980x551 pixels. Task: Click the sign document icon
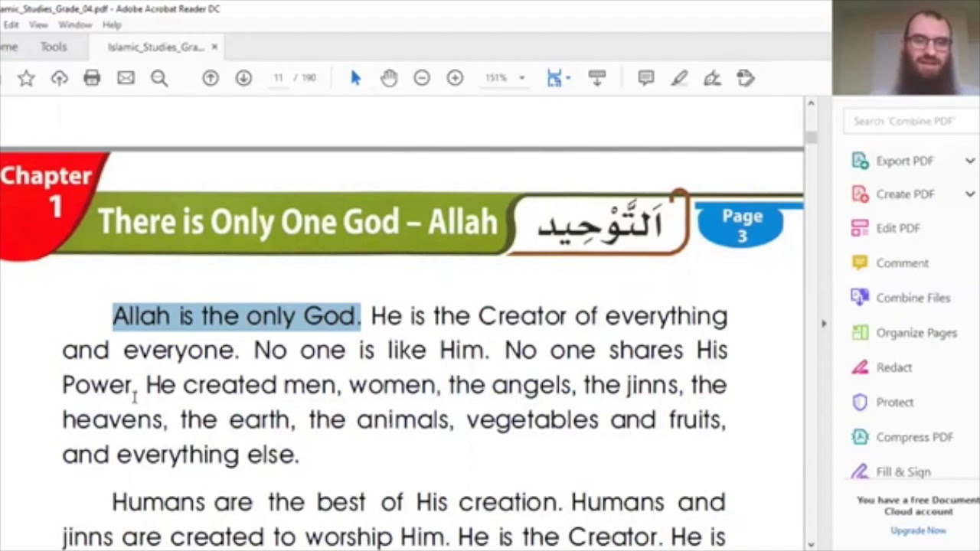pyautogui.click(x=712, y=78)
